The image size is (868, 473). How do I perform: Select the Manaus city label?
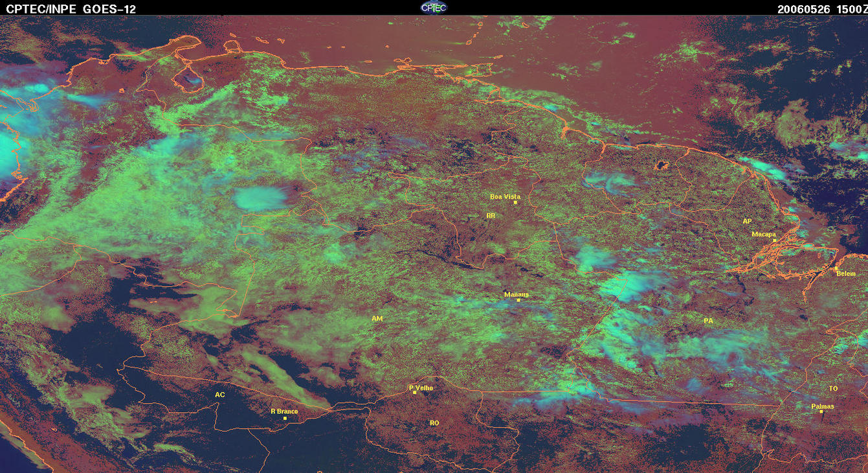(517, 294)
